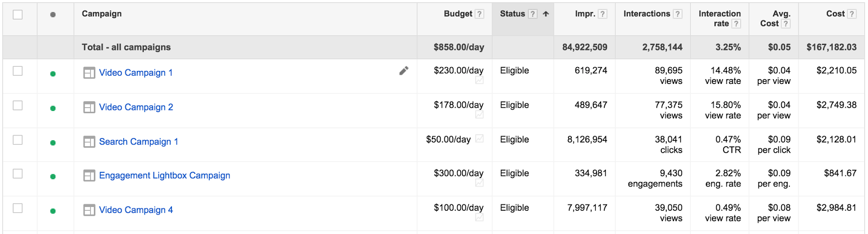The width and height of the screenshot is (868, 234).
Task: Click the pencil edit icon for Video Campaign 1
Action: 404,71
